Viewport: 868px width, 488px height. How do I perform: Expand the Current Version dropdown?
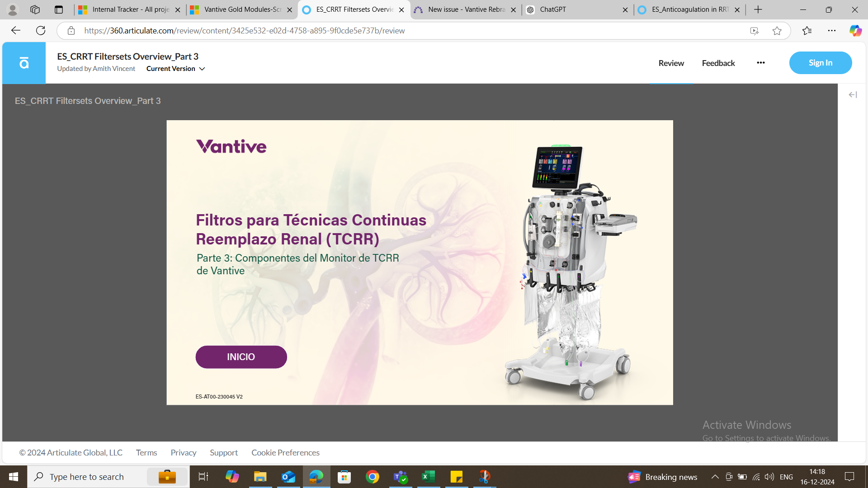[x=176, y=69]
